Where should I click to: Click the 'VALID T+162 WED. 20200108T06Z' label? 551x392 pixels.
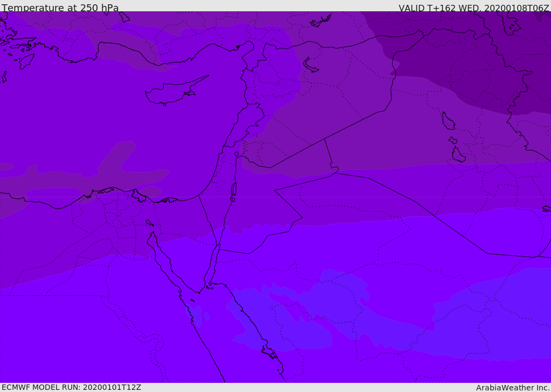474,8
